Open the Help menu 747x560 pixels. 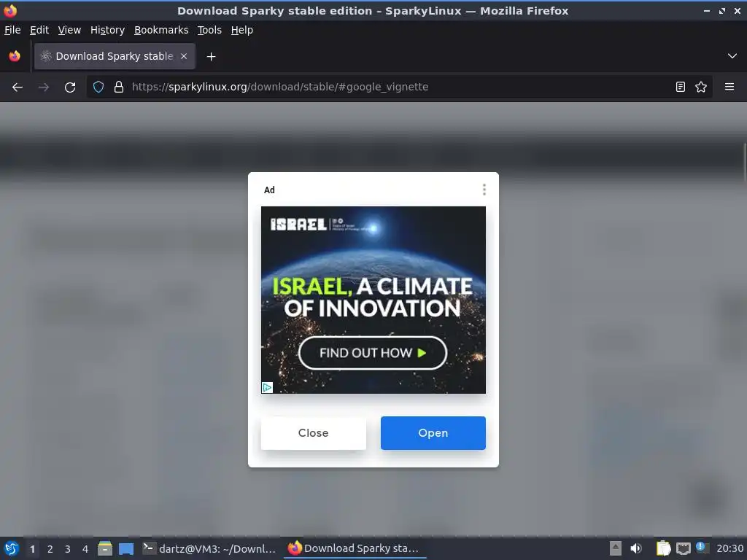tap(242, 30)
